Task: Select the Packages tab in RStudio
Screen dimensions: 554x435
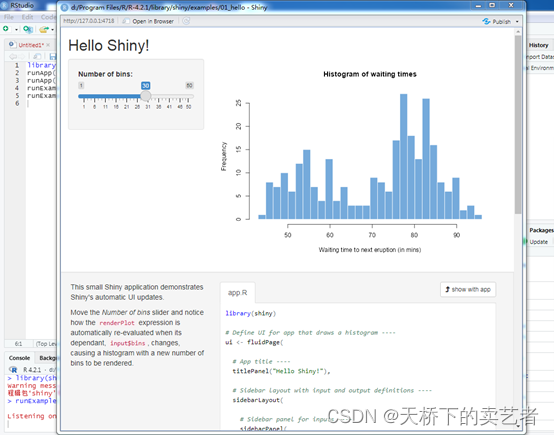Action: pos(541,230)
